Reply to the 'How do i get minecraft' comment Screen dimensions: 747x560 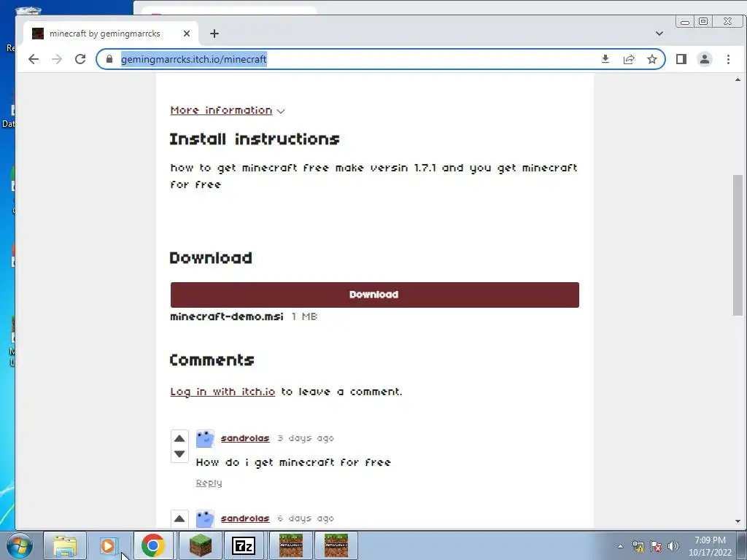point(209,483)
